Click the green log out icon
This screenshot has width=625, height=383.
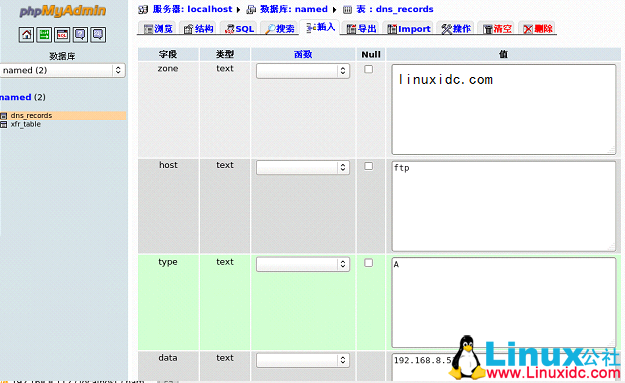[x=44, y=35]
